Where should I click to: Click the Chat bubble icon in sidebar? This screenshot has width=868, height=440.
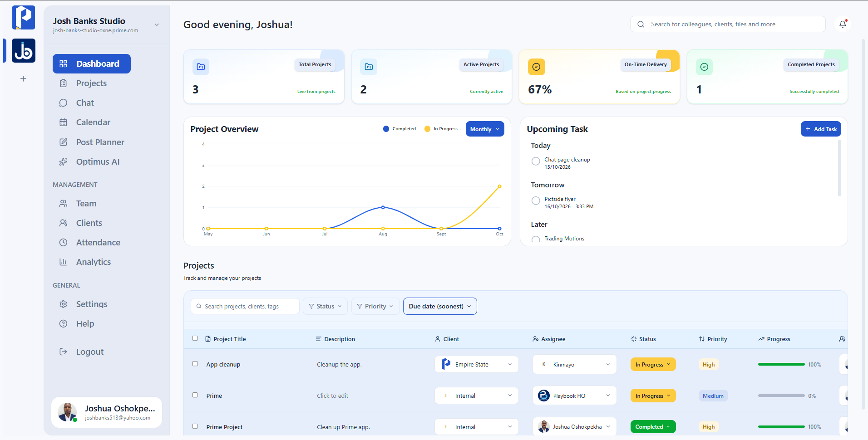[64, 103]
